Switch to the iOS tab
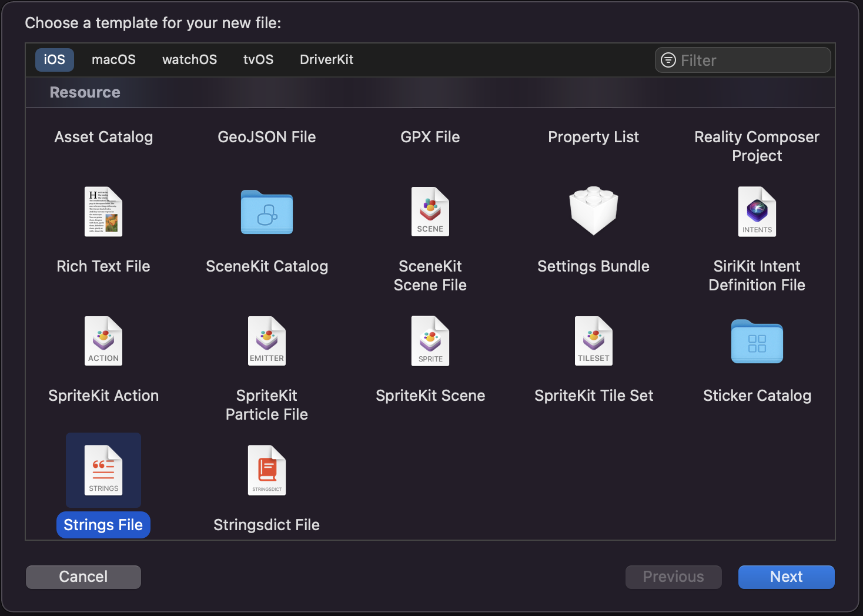863x616 pixels. [55, 60]
